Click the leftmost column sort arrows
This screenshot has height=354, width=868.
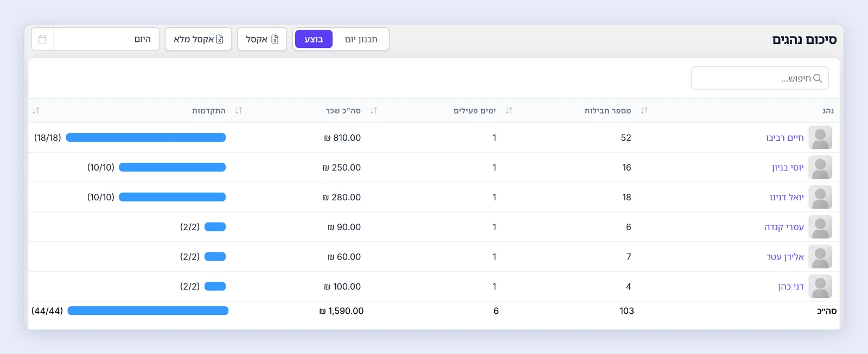tap(36, 110)
